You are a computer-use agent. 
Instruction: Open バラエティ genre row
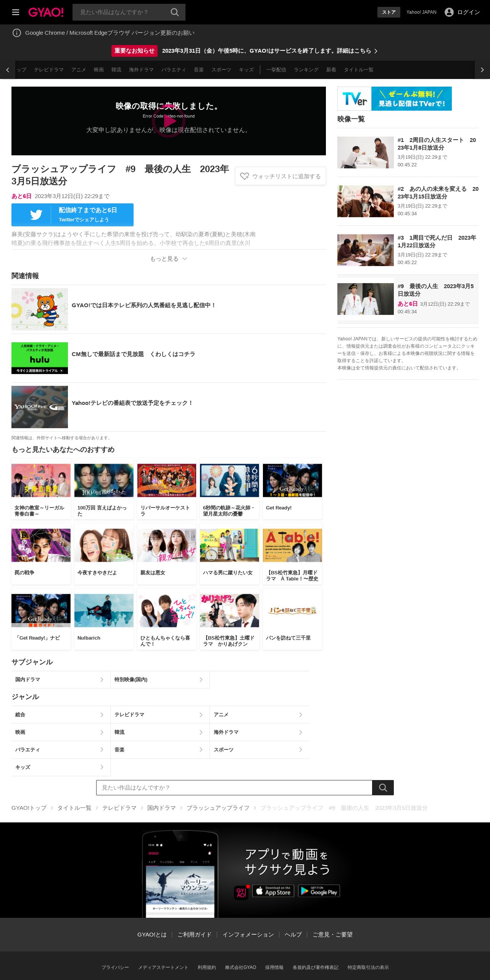[x=61, y=750]
